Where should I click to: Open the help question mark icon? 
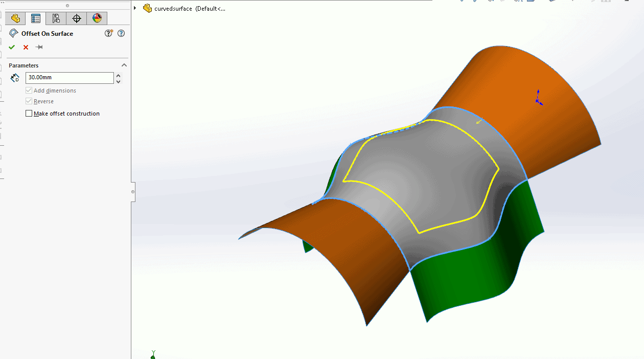point(121,33)
